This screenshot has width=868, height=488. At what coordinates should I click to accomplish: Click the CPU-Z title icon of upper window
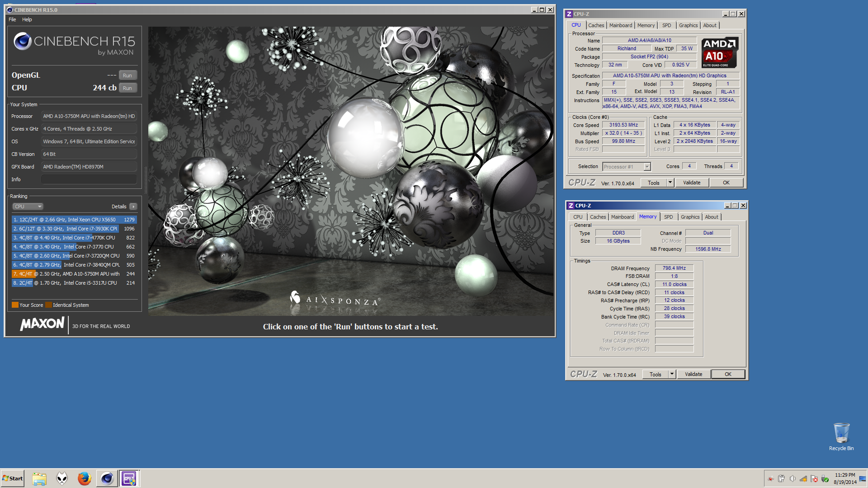(x=569, y=14)
